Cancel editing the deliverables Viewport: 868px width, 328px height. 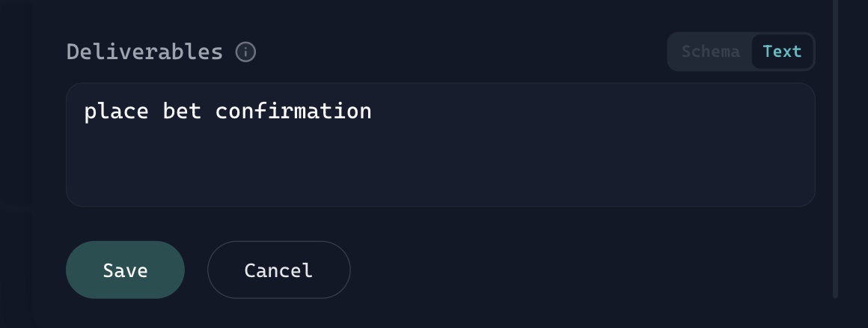point(278,270)
